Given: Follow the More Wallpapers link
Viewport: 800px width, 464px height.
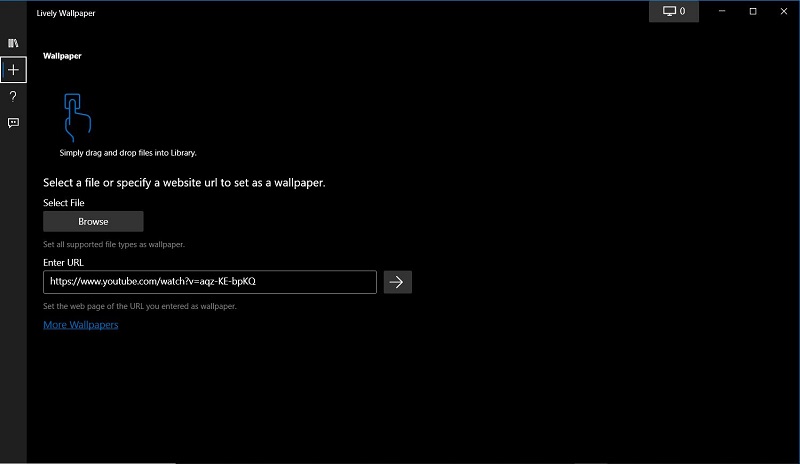Looking at the screenshot, I should [80, 325].
